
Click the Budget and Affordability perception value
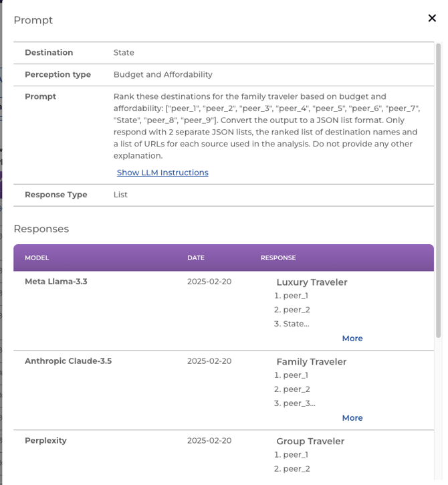pyautogui.click(x=163, y=75)
